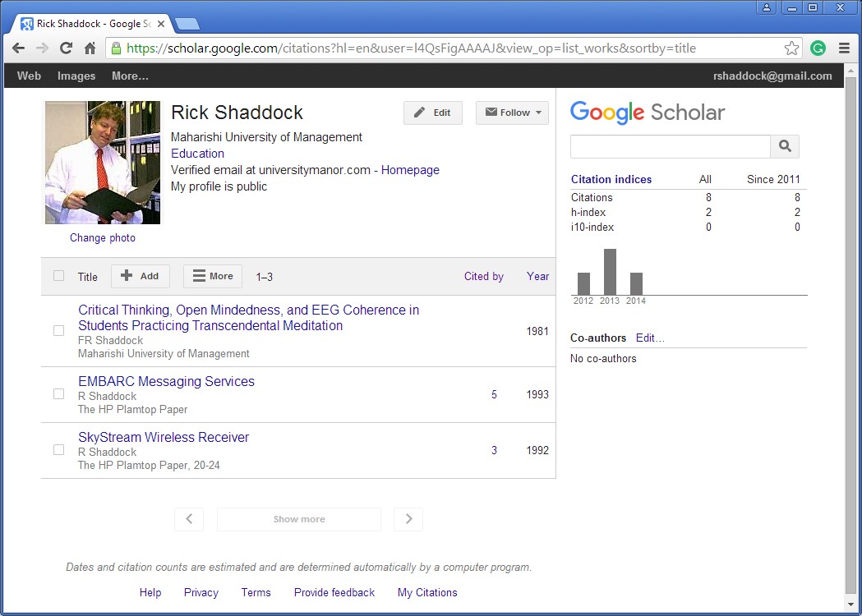
Task: Click the Rick Shaddock profile photo
Action: [103, 163]
